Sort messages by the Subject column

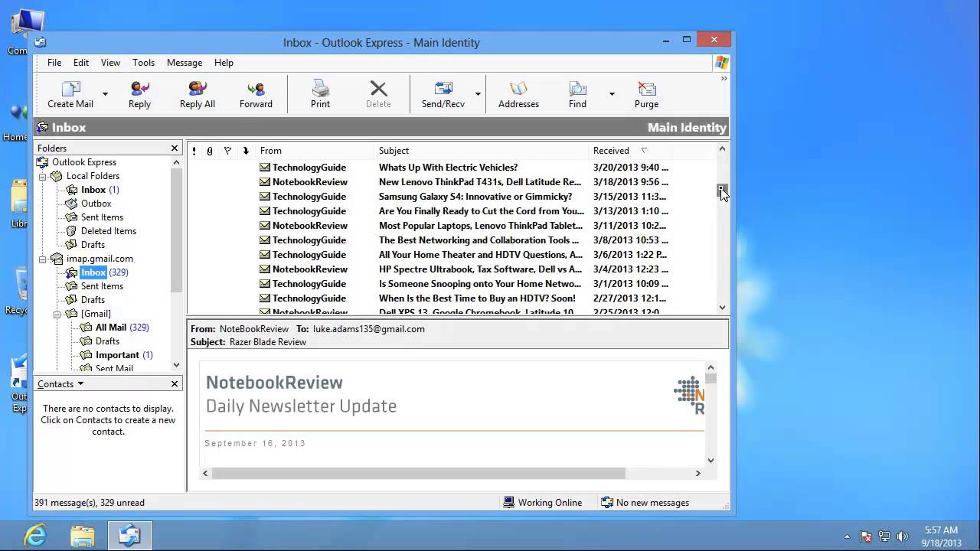[x=482, y=151]
